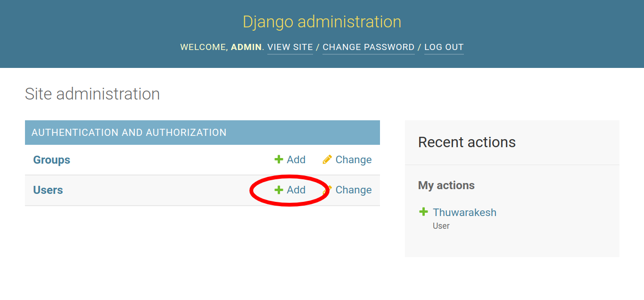Screen dimensions: 644x300
Task: Open the Users model list
Action: pyautogui.click(x=48, y=190)
